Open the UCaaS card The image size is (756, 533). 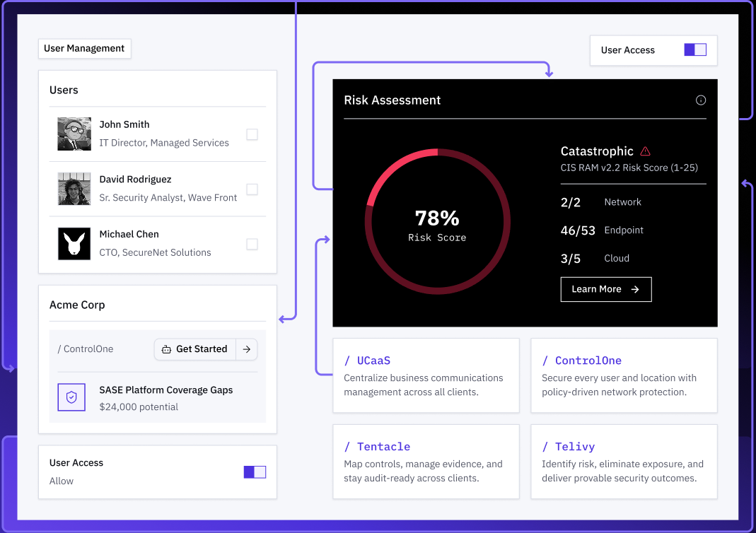[426, 375]
